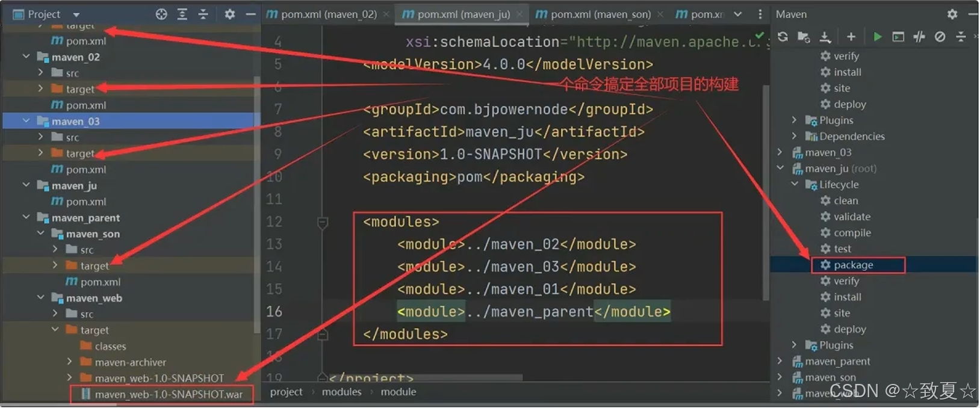Expand maven_03 in Maven panel
The width and height of the screenshot is (980, 408).
[781, 152]
